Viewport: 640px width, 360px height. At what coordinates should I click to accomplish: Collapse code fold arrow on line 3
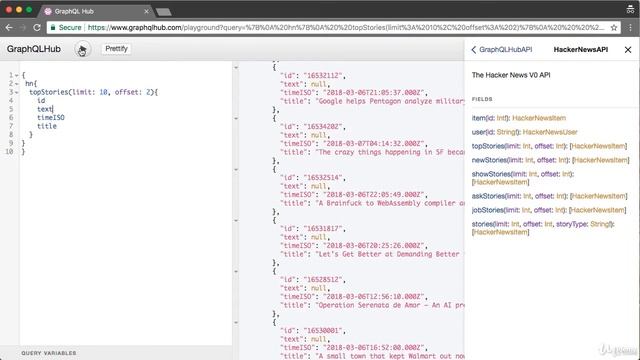click(x=16, y=92)
